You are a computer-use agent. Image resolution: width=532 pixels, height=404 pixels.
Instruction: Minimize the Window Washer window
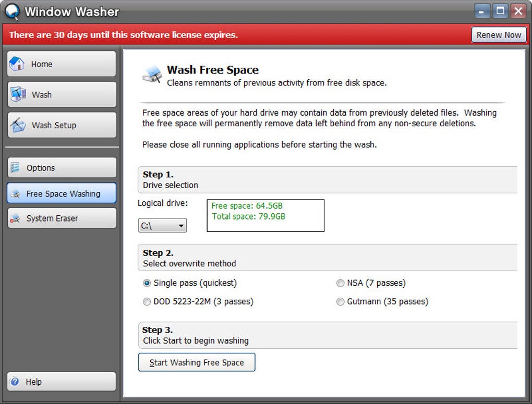482,11
